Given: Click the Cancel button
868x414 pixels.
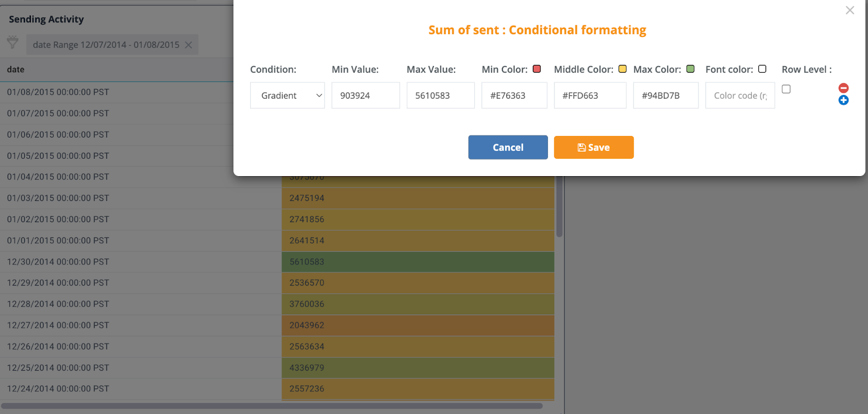Looking at the screenshot, I should [x=508, y=147].
